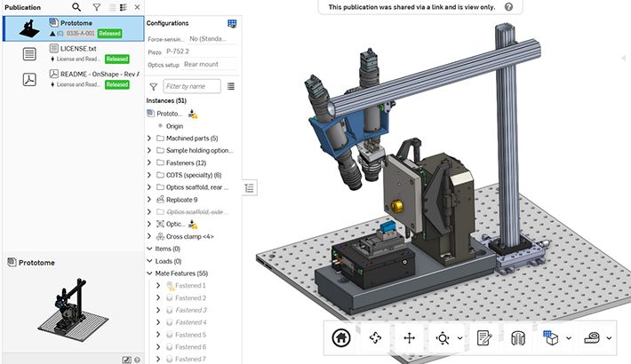631x364 pixels.
Task: Collapse the Items (0) section
Action: point(149,249)
